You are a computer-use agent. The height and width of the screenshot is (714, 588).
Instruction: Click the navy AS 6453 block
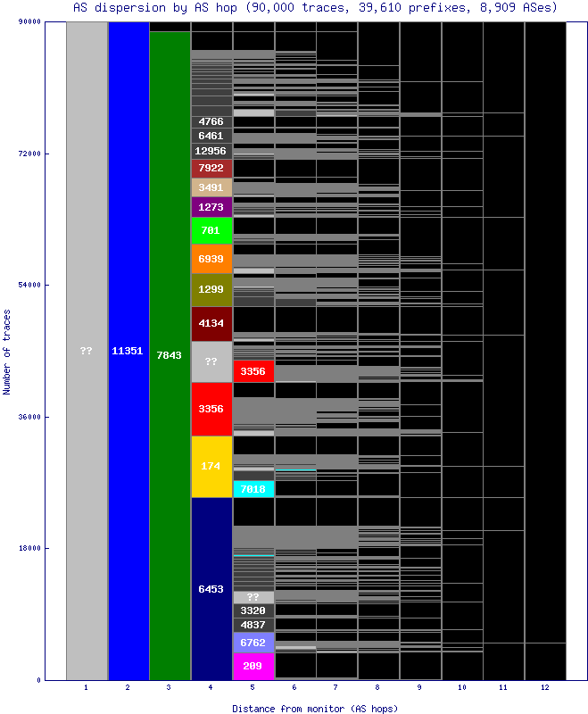211,589
